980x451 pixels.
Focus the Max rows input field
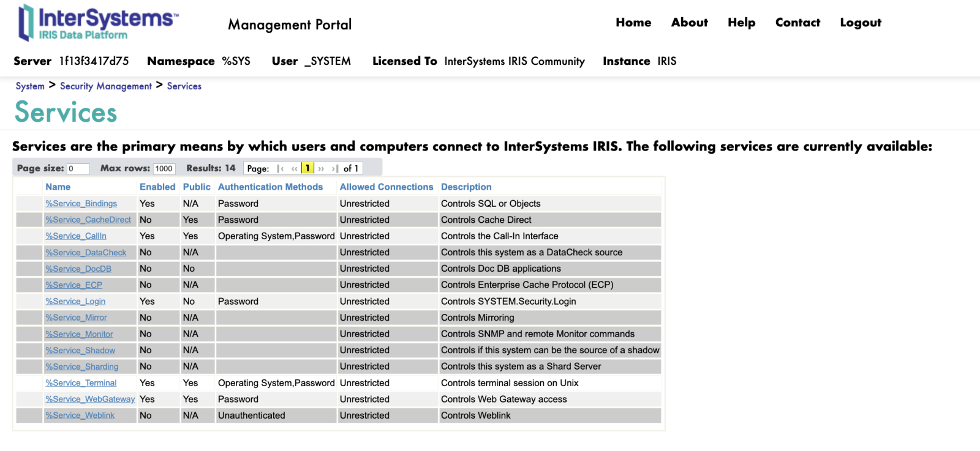[164, 169]
